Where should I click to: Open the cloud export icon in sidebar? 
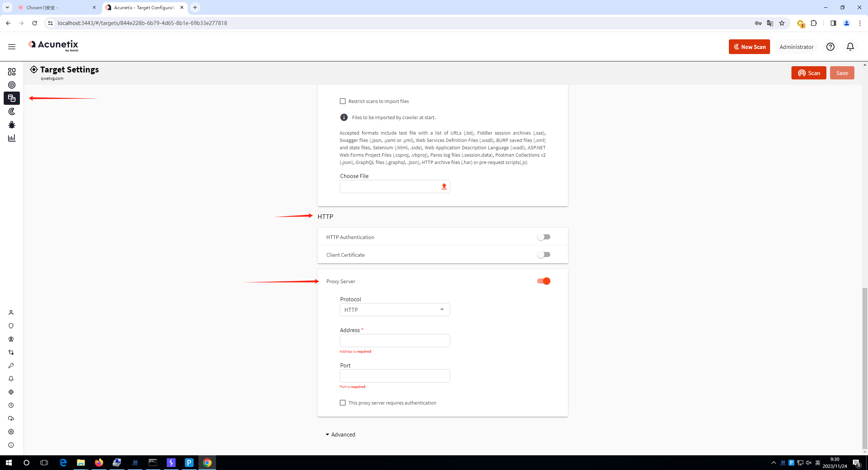point(11,419)
